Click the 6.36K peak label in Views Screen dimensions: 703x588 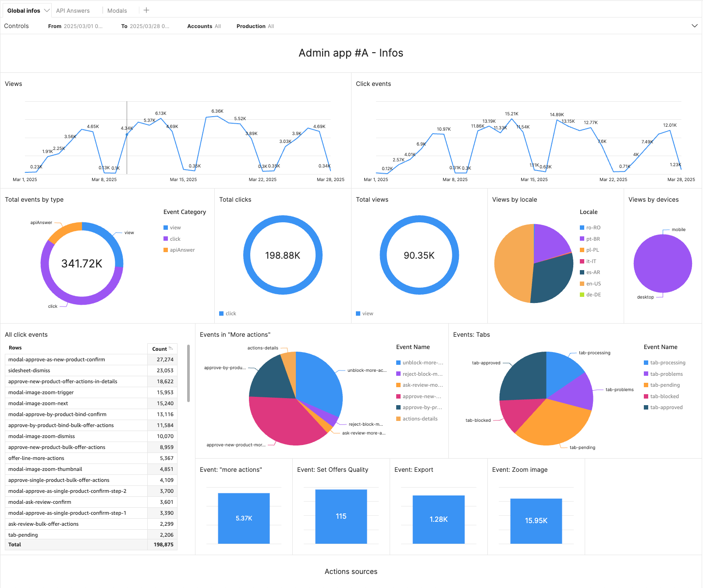click(x=217, y=111)
